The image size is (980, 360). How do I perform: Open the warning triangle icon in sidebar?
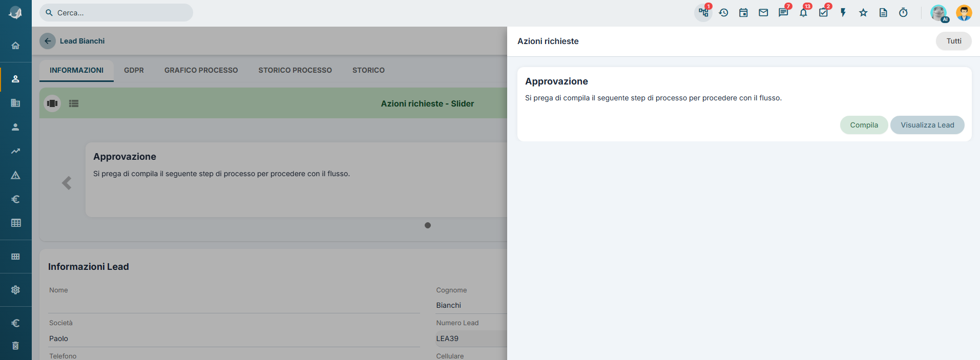15,175
